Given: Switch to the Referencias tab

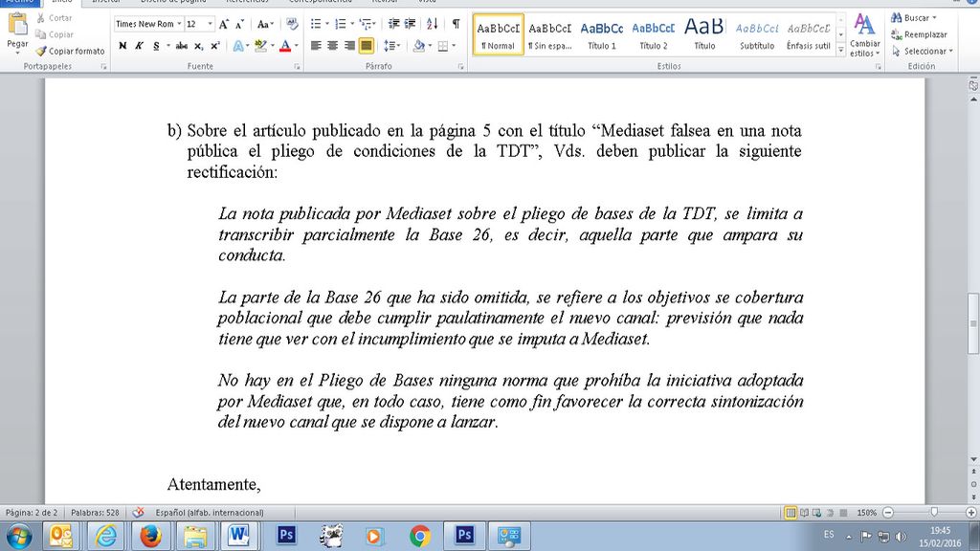Looking at the screenshot, I should click(248, 3).
